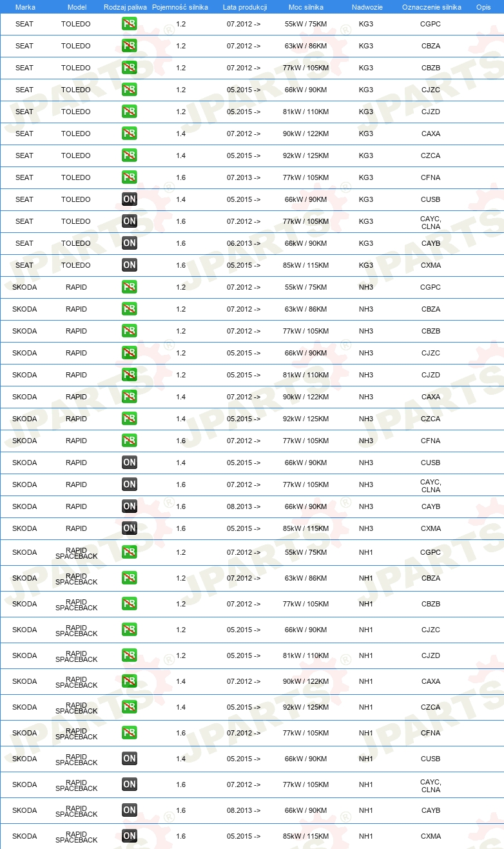The width and height of the screenshot is (504, 849).
Task: Click the diesel ON icon in Rapid Spaceback CAYB row
Action: pos(130,810)
